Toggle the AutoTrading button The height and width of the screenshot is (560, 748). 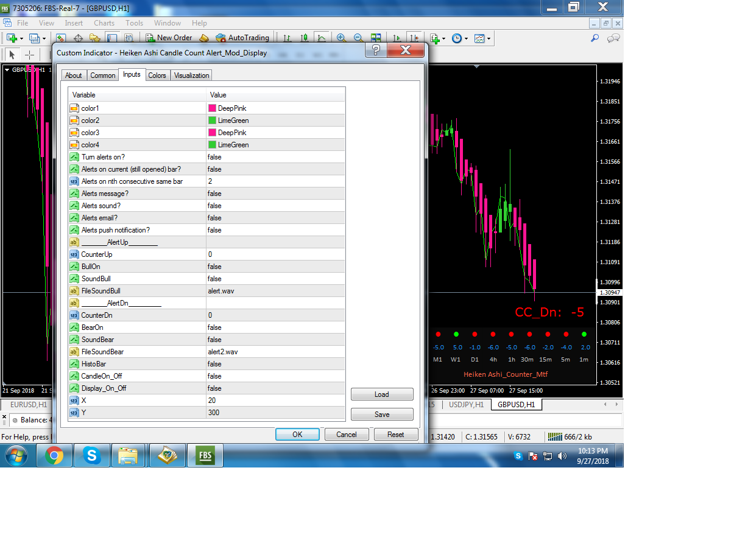coord(242,38)
